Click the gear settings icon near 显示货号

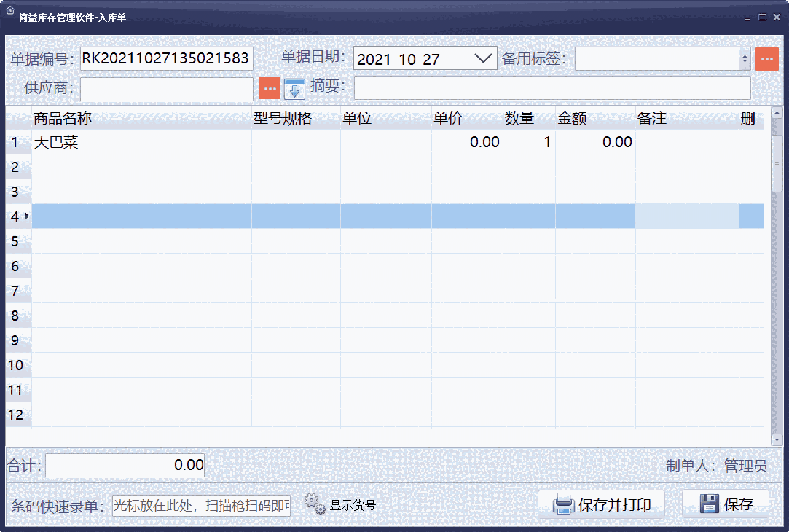[315, 504]
